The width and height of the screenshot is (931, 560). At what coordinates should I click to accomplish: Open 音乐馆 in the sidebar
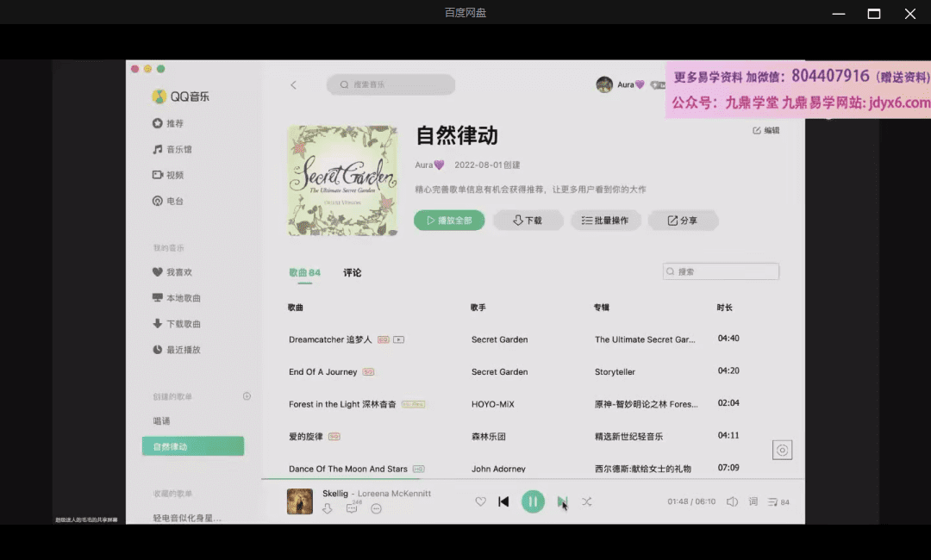[178, 149]
